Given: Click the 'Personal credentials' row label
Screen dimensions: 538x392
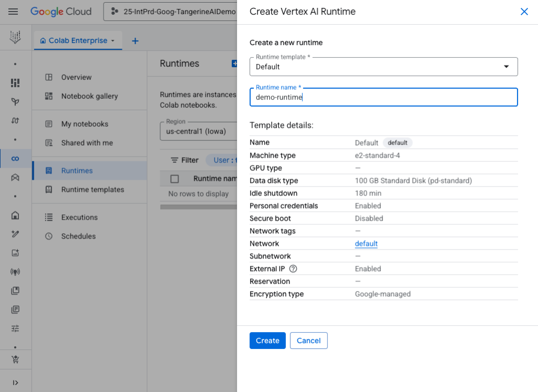Looking at the screenshot, I should coord(284,205).
